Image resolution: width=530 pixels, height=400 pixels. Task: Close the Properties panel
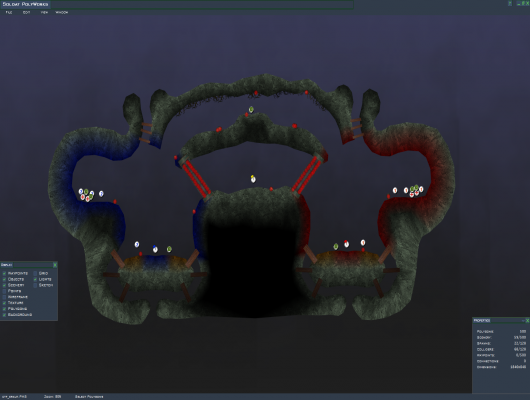[x=527, y=321]
